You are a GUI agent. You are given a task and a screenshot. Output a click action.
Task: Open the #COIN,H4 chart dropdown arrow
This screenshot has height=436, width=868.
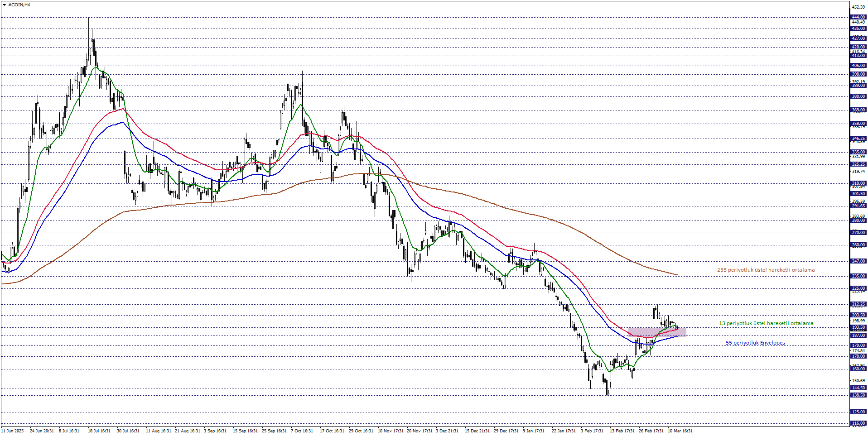tap(4, 5)
